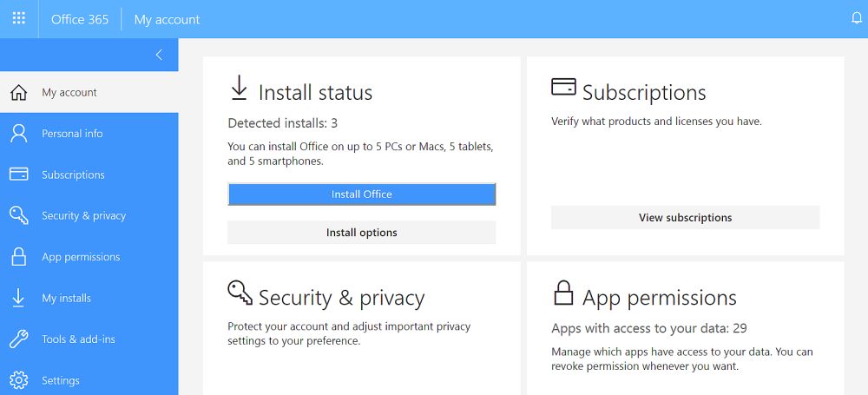
Task: Click the Personal info person icon
Action: tap(18, 134)
